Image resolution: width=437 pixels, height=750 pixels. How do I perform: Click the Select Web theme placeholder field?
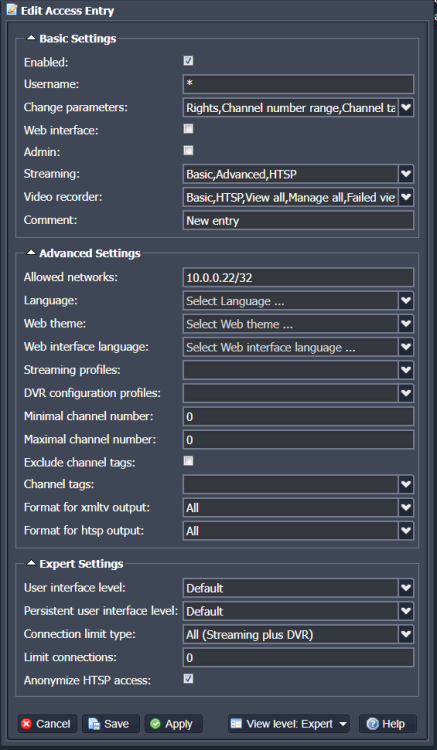pos(291,324)
